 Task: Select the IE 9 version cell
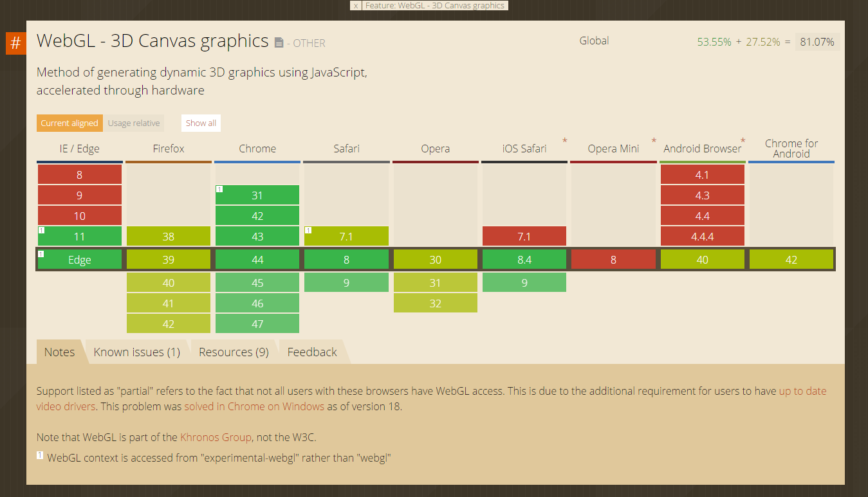tap(80, 195)
